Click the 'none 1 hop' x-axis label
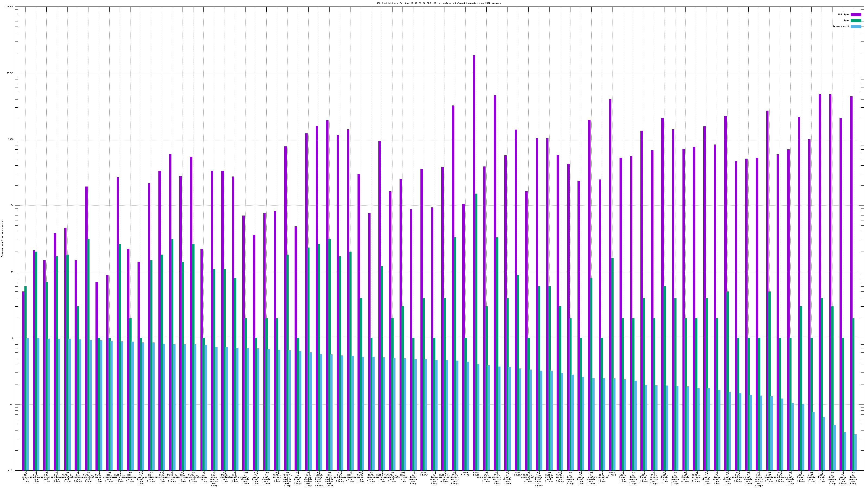Viewport: 868px width, 488px height. coord(476,474)
